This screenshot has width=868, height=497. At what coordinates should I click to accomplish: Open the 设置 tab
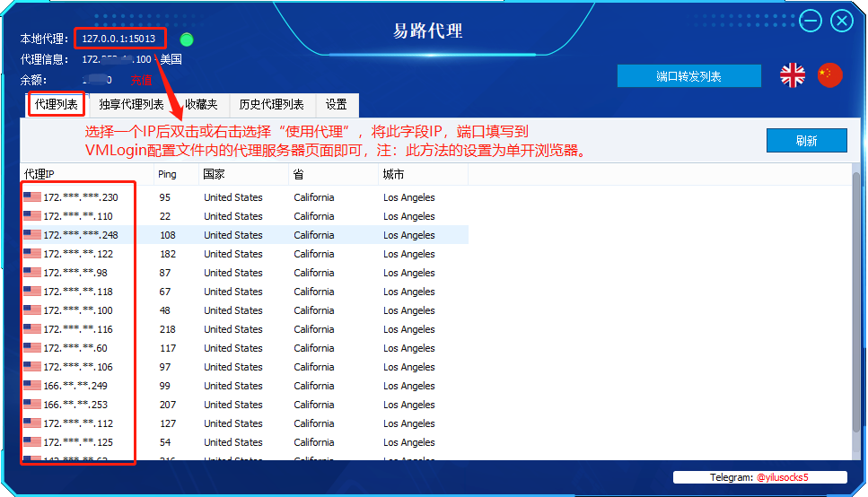click(x=337, y=105)
